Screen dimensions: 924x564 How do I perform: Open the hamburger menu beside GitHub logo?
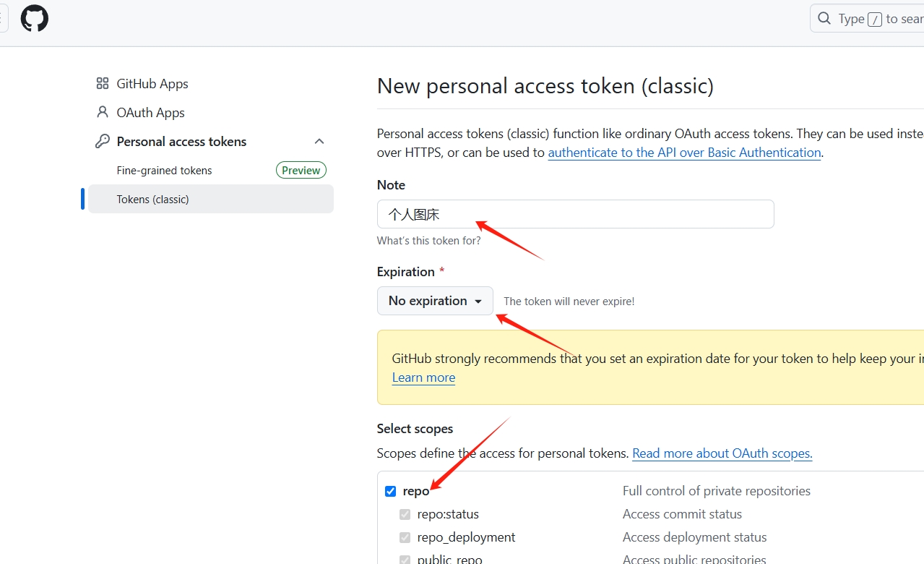pos(3,18)
